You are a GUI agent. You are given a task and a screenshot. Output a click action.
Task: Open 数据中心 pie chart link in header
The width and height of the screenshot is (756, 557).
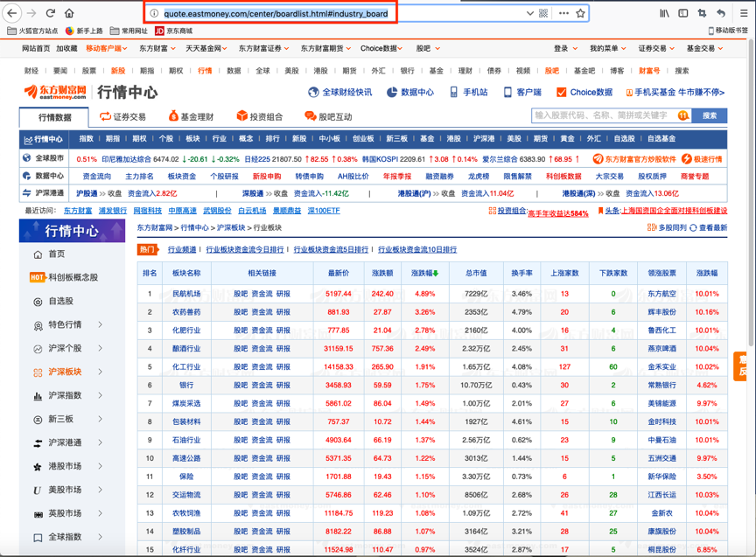pyautogui.click(x=410, y=92)
